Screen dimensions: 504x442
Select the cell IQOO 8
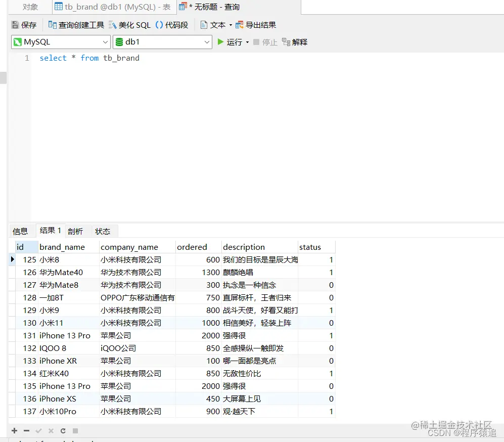click(x=68, y=348)
